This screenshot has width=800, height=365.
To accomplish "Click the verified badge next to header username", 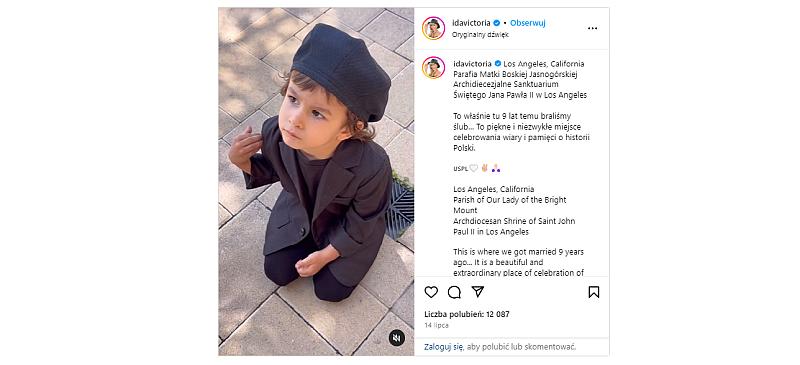I will pos(496,23).
